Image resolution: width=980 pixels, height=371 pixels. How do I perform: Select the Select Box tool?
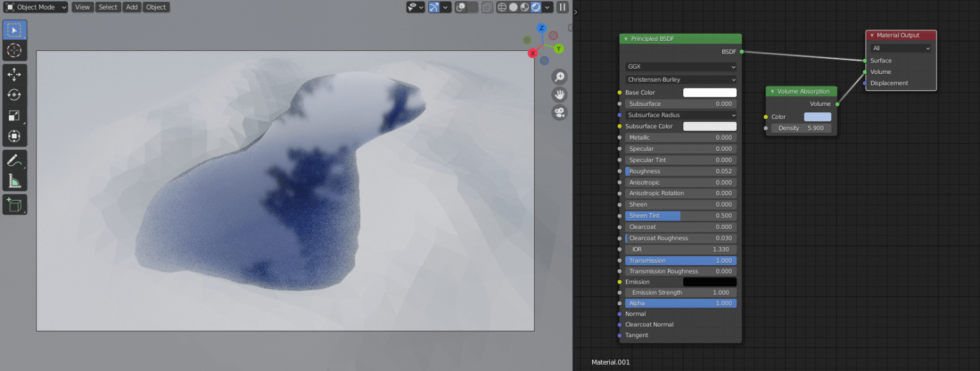(14, 30)
